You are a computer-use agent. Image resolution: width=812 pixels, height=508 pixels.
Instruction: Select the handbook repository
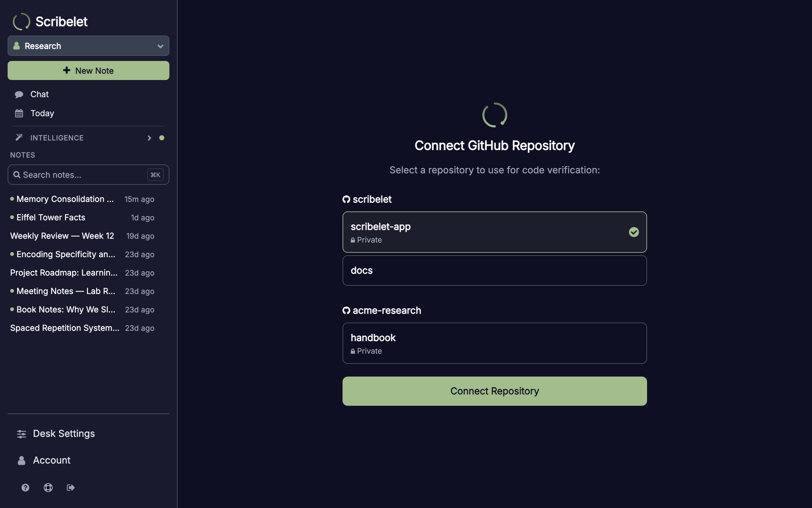tap(494, 343)
